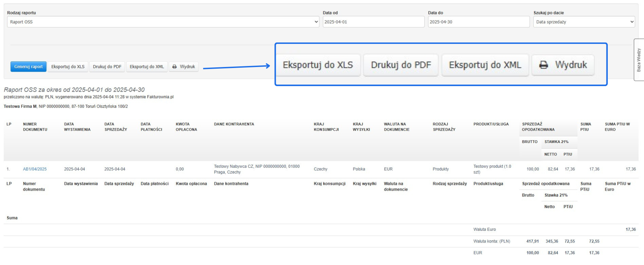Click enlarged Eksportuj do XML in the callout
The width and height of the screenshot is (644, 265).
coord(485,65)
